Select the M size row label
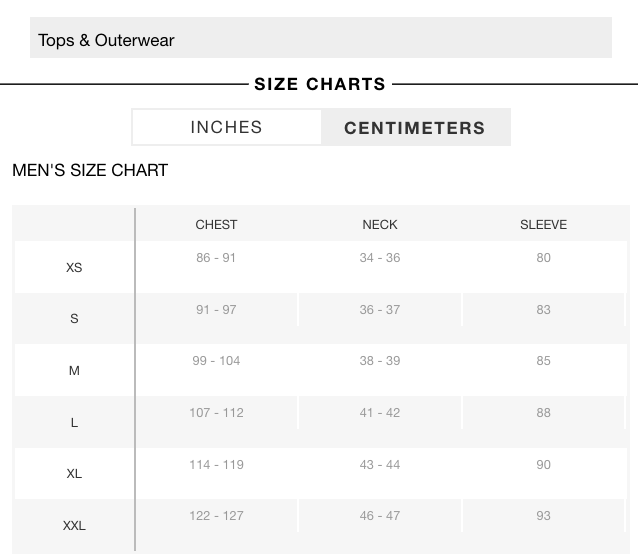Image resolution: width=638 pixels, height=560 pixels. (74, 371)
